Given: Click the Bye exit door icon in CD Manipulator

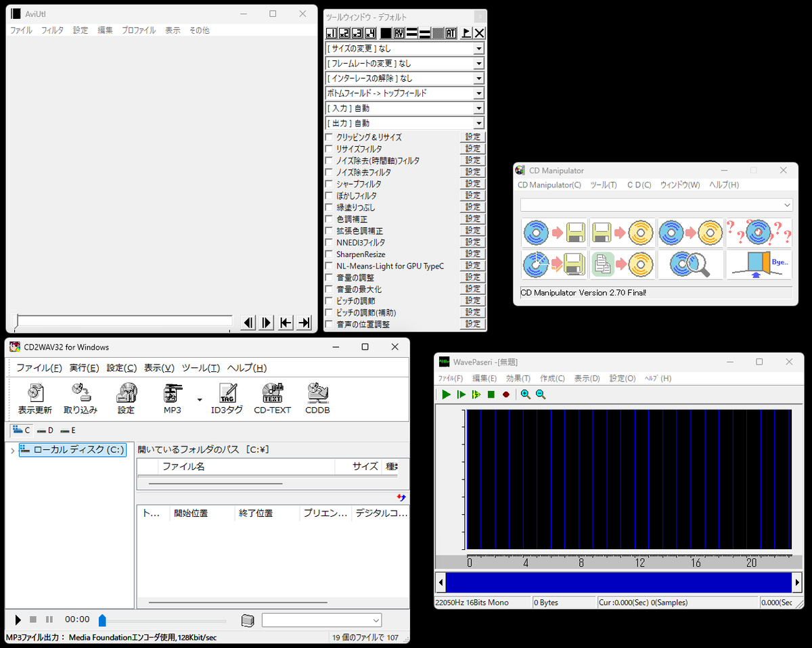Looking at the screenshot, I should click(x=759, y=264).
